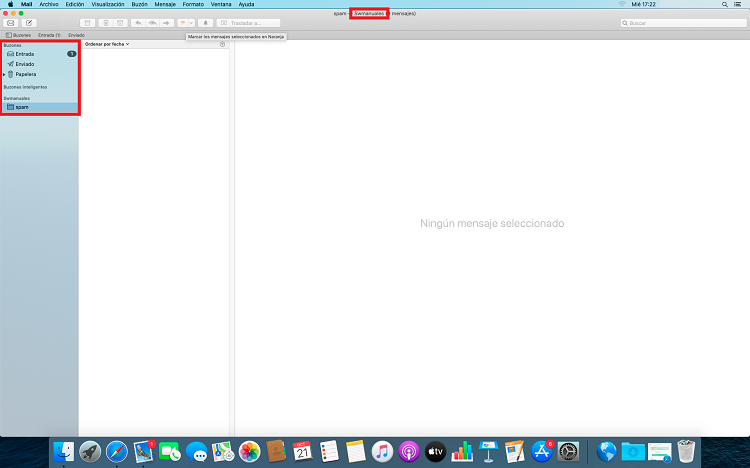This screenshot has width=750, height=468.
Task: Open Notification Center list icon
Action: click(738, 4)
